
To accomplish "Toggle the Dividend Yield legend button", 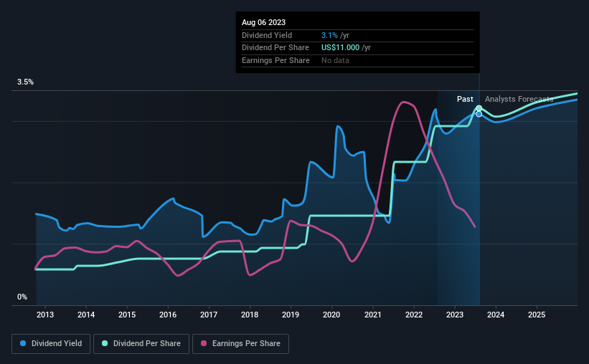I will [51, 344].
